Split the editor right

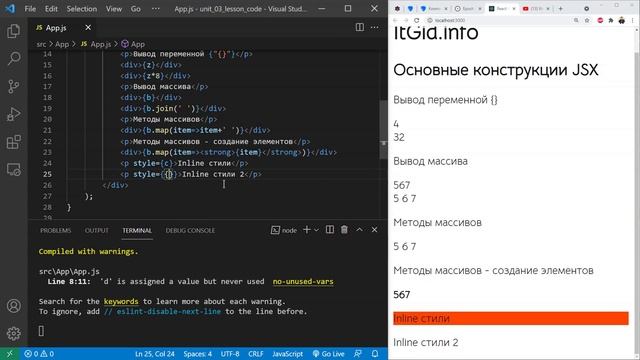pos(360,27)
